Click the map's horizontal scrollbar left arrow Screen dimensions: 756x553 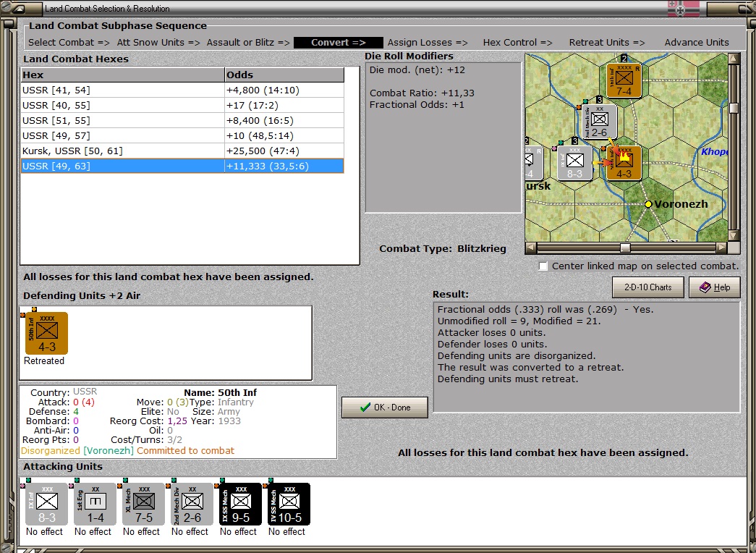pos(530,248)
